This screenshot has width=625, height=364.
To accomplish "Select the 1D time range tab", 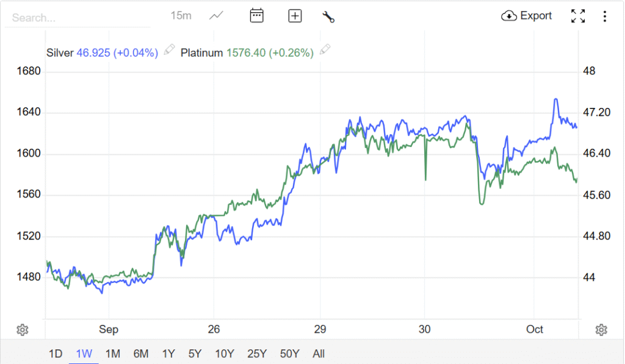I will point(56,354).
